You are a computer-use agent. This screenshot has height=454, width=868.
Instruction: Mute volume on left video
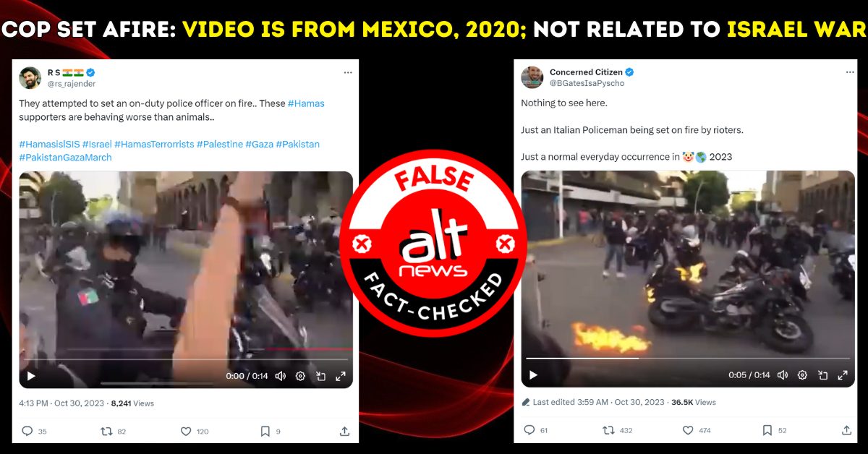[281, 376]
